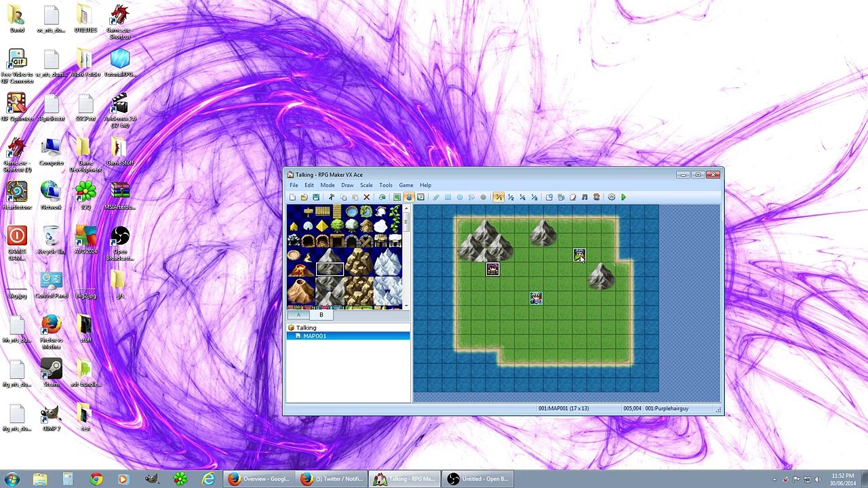Open the Sound Test tool

[x=585, y=197]
